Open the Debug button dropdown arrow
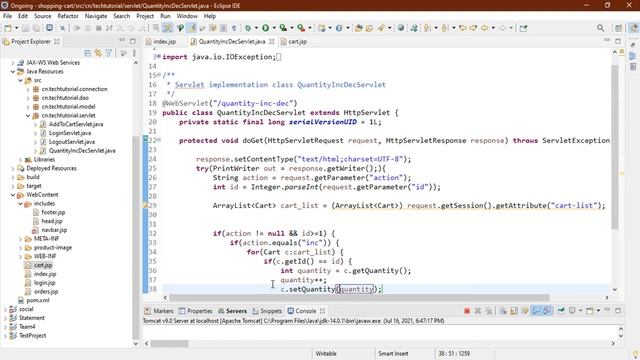 tap(256, 28)
